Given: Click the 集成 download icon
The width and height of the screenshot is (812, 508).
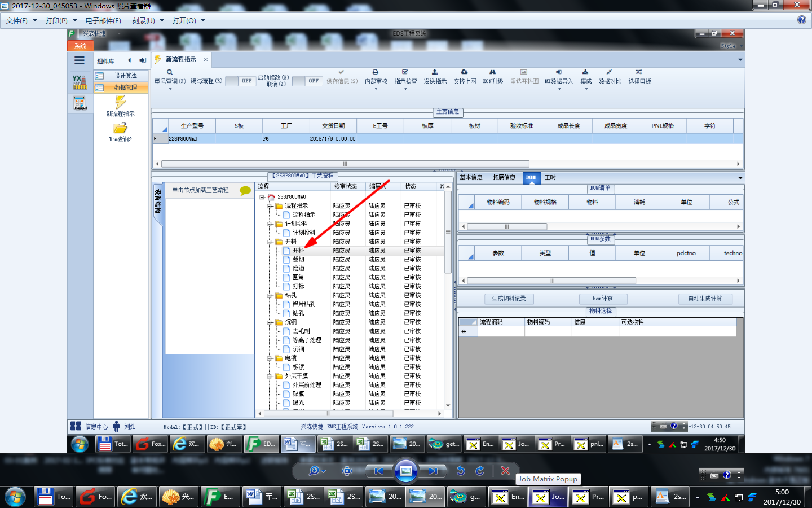Looking at the screenshot, I should 585,72.
